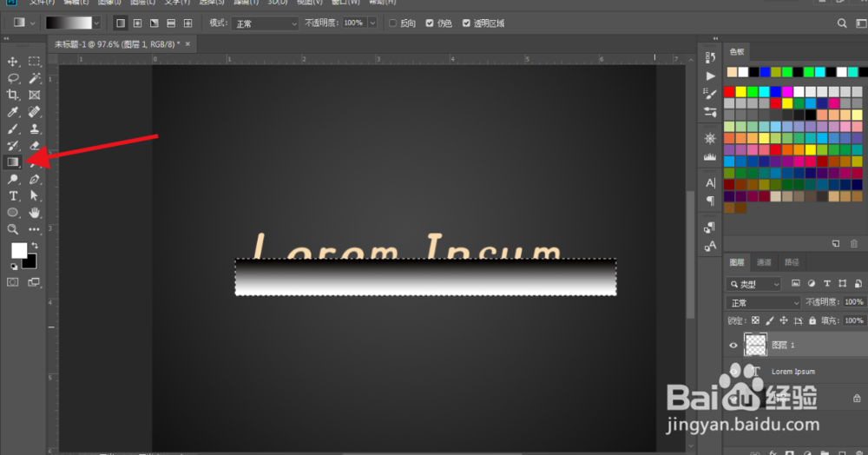Select the Path Selection arrow tool

35,196
